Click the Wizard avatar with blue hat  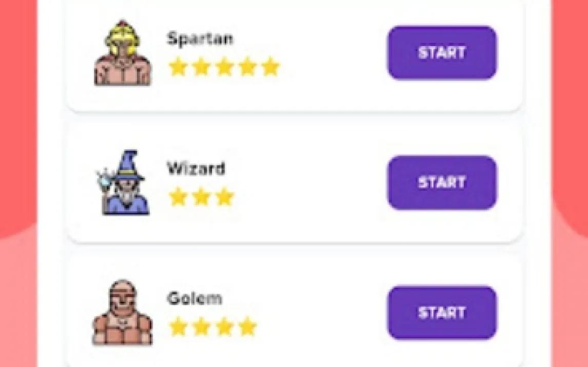pos(123,182)
